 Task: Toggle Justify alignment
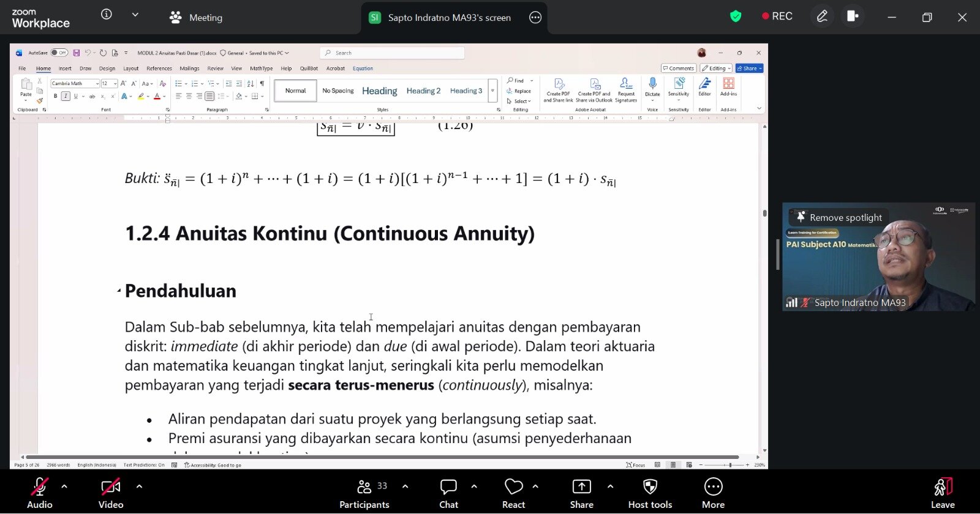[x=209, y=96]
